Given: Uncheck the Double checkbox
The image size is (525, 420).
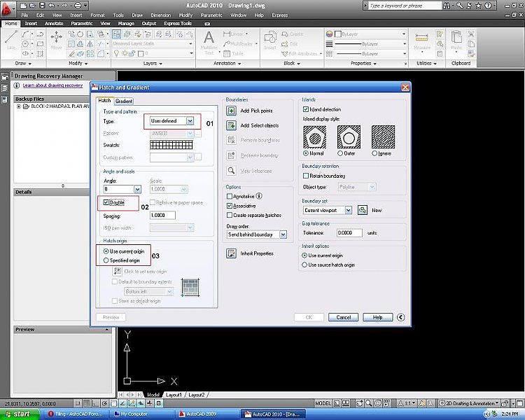Looking at the screenshot, I should point(106,202).
